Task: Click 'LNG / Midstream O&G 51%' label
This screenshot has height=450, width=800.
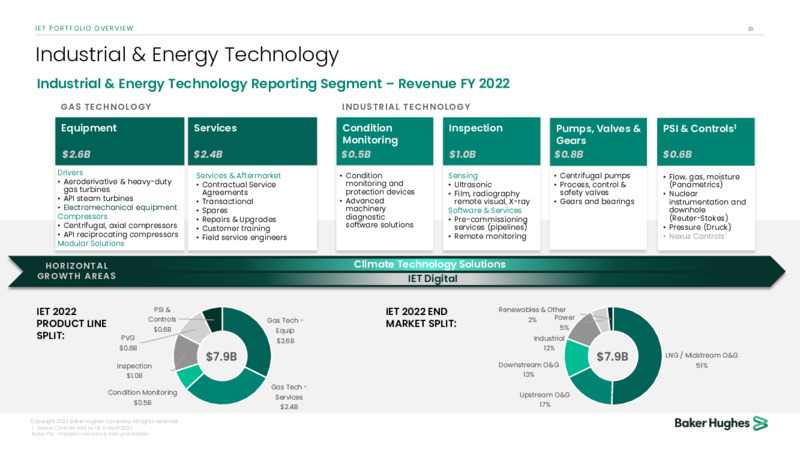Action: coord(702,360)
